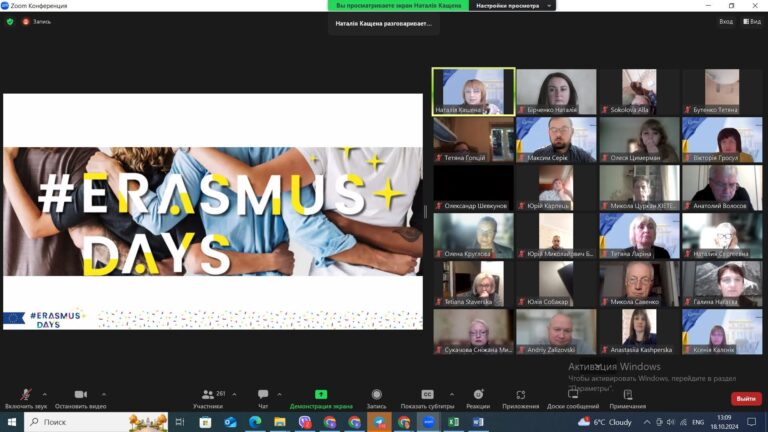Click Вход sign-in button at top right
The width and height of the screenshot is (768, 432).
(725, 21)
